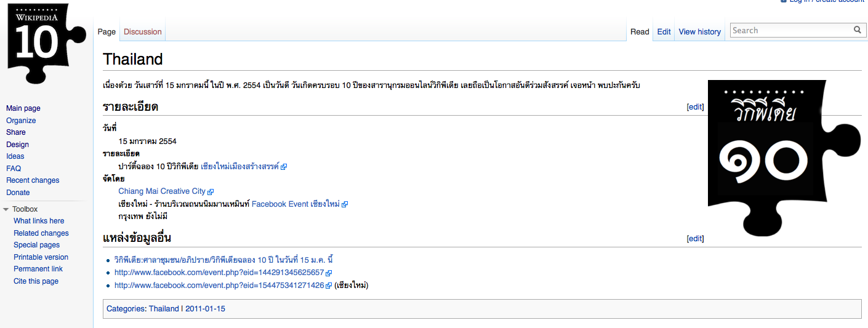
Task: Open Printable version link
Action: [x=41, y=257]
